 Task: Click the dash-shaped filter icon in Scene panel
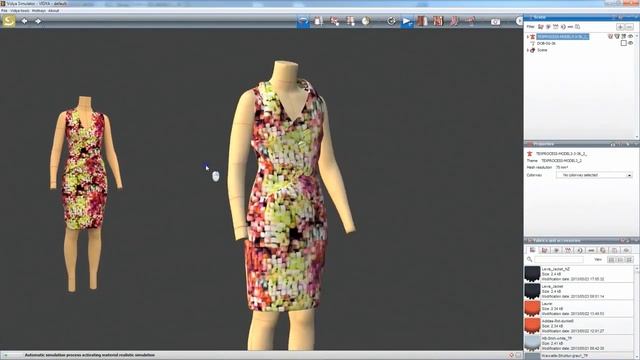(x=570, y=27)
